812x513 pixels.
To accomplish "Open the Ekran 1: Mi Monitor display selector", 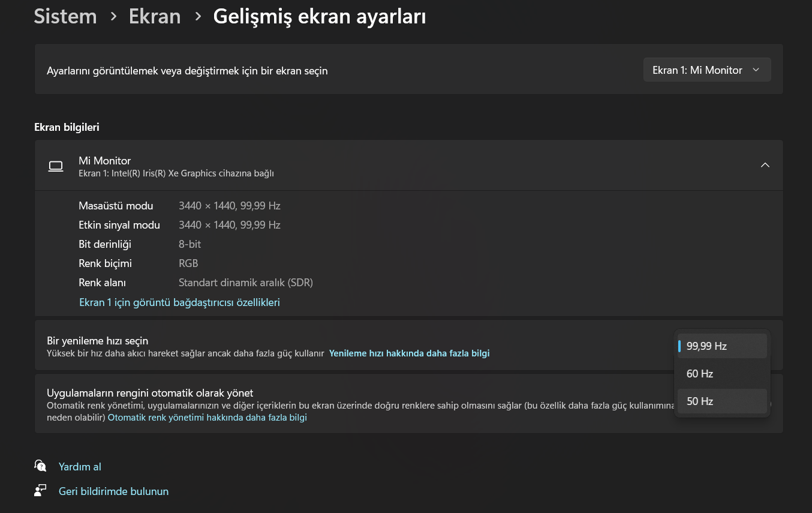I will pos(706,70).
